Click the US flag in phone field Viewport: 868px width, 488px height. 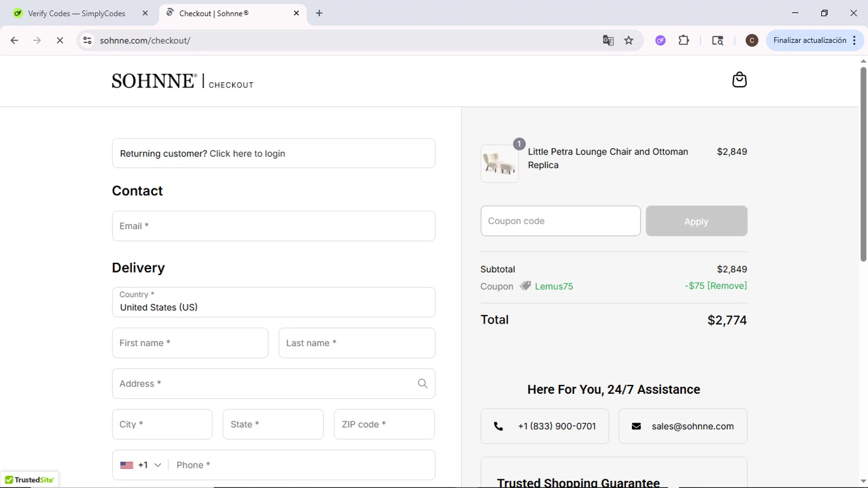pos(127,465)
